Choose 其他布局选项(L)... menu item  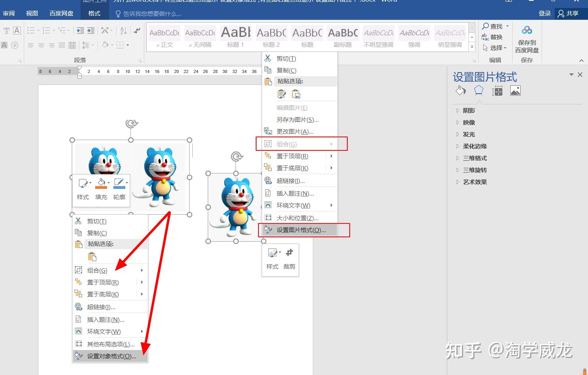click(x=110, y=344)
